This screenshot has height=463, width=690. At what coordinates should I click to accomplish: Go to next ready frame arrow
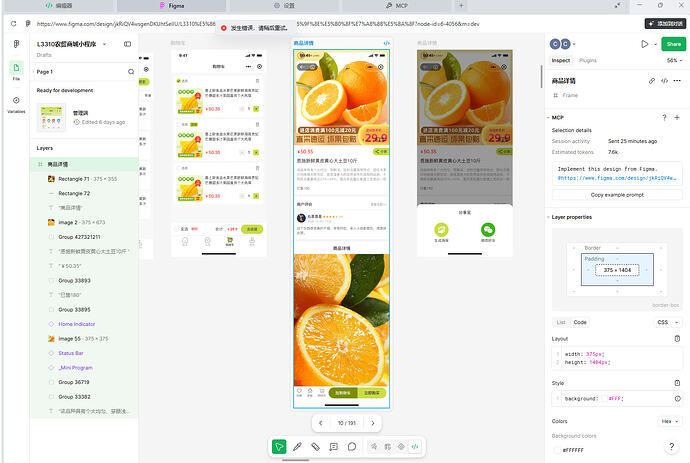coord(373,423)
